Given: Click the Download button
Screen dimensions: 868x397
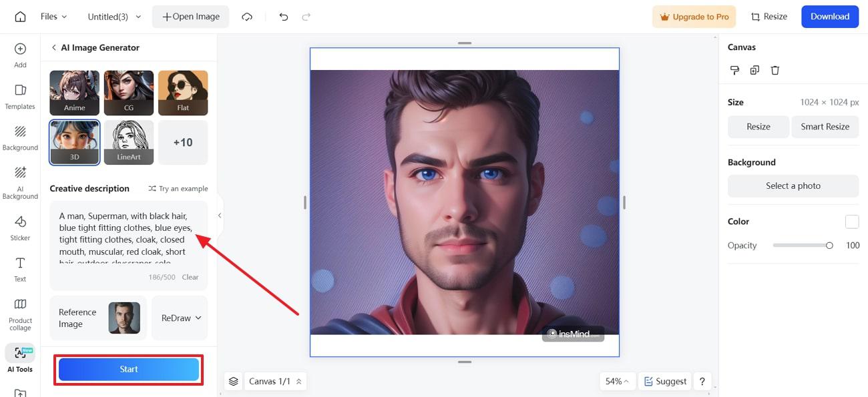Looking at the screenshot, I should [x=830, y=17].
